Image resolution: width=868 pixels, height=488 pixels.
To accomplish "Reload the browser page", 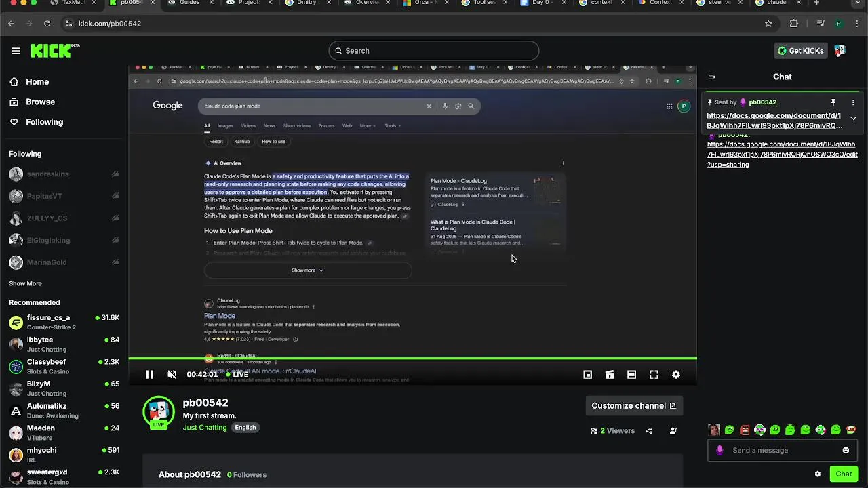I will [x=47, y=24].
